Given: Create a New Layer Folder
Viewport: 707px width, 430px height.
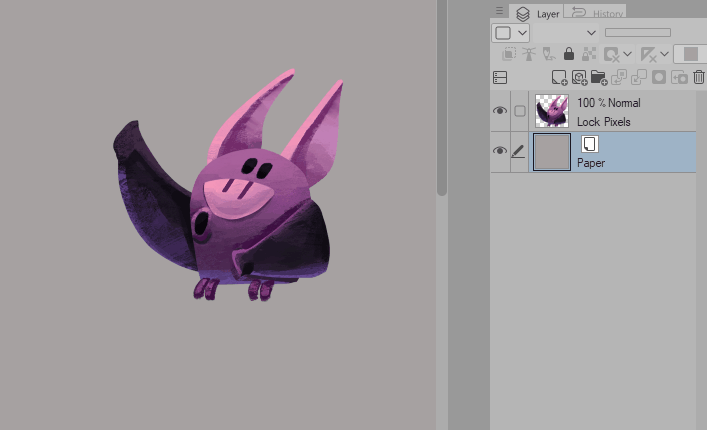Looking at the screenshot, I should (x=599, y=78).
